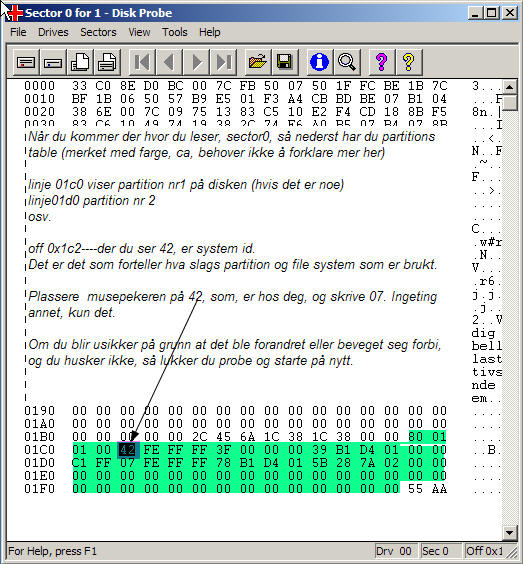Close the Disk Probe window
The image size is (523, 564).
[x=509, y=13]
